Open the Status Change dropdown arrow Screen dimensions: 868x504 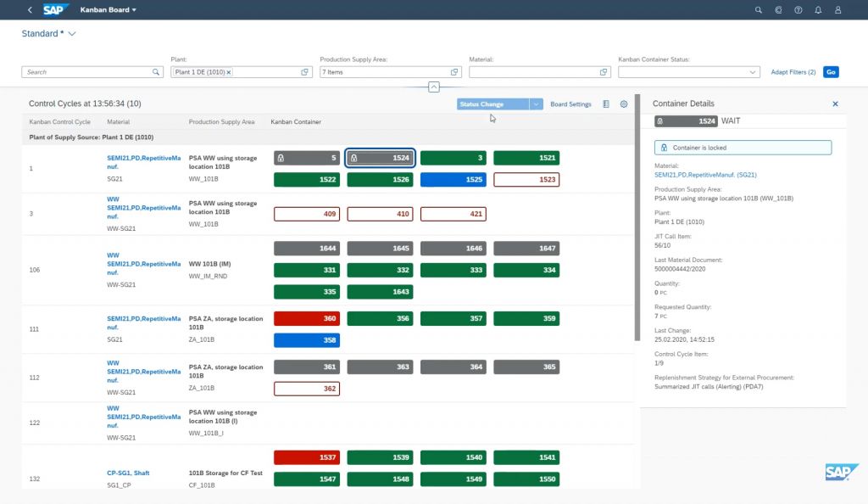pos(536,104)
